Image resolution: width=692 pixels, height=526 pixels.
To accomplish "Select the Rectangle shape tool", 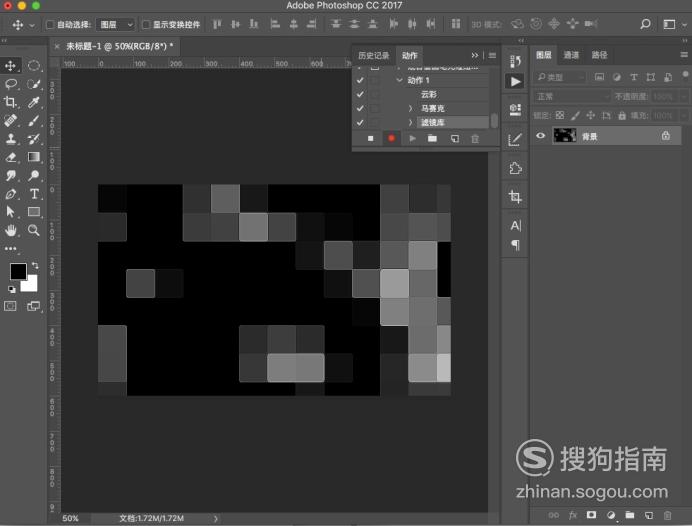I will tap(34, 212).
